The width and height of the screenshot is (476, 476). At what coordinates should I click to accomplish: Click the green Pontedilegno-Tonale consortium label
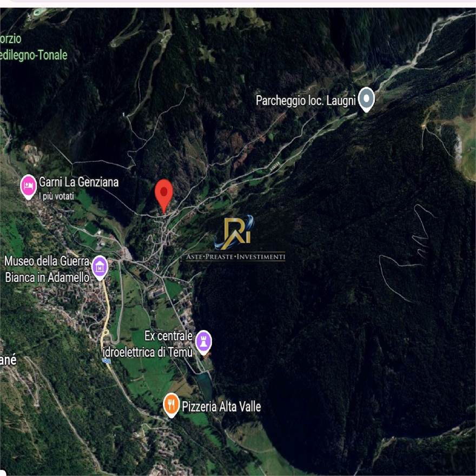pos(34,47)
